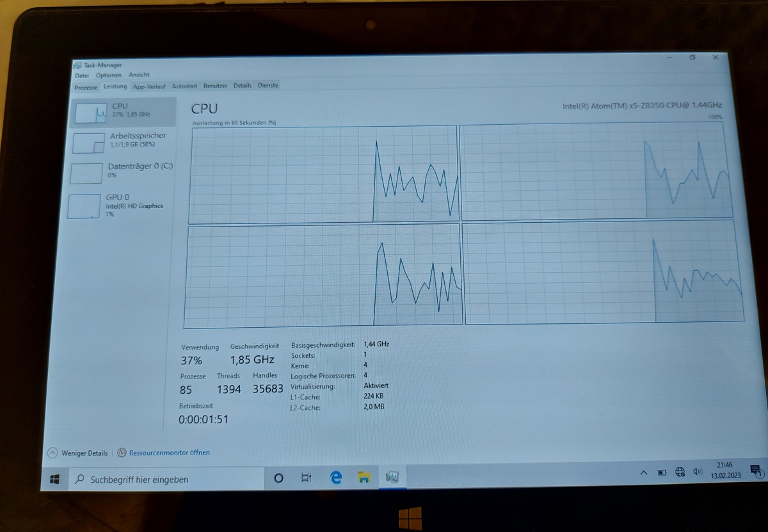Open the Optionen menu
768x532 pixels.
click(x=109, y=75)
